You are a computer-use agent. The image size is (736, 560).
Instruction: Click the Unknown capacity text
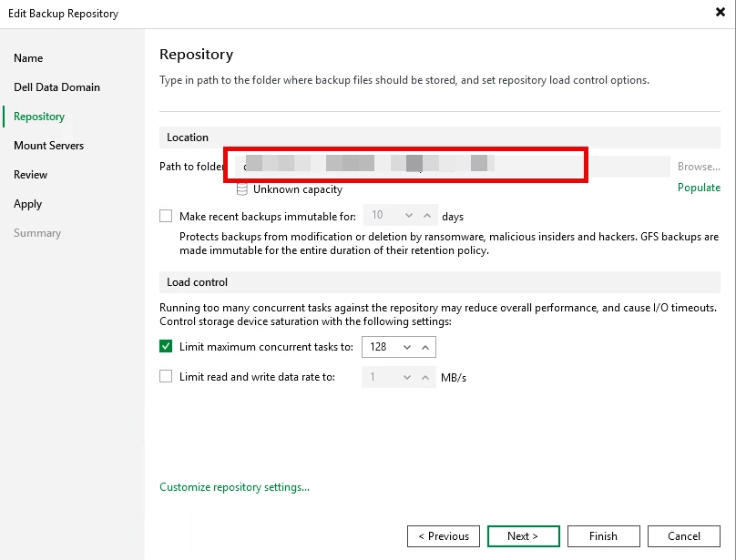pos(298,189)
